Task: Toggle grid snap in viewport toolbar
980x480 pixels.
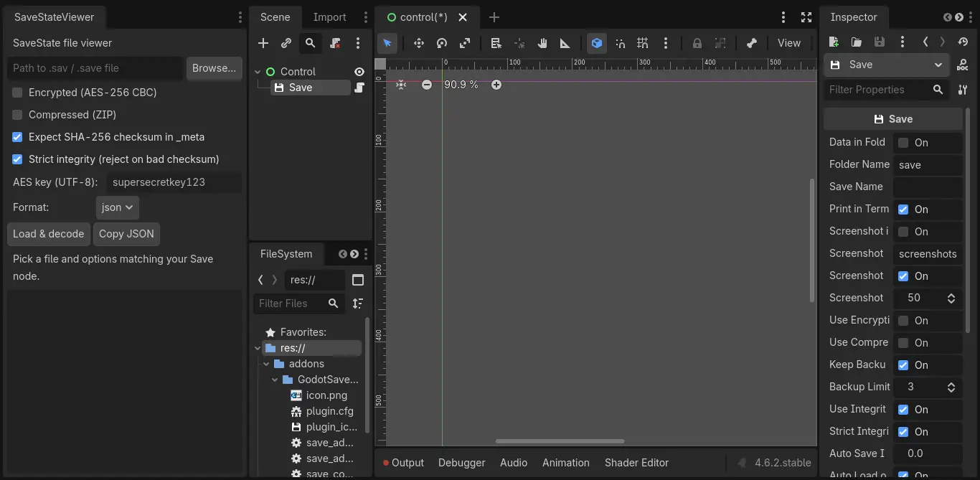Action: coord(643,43)
